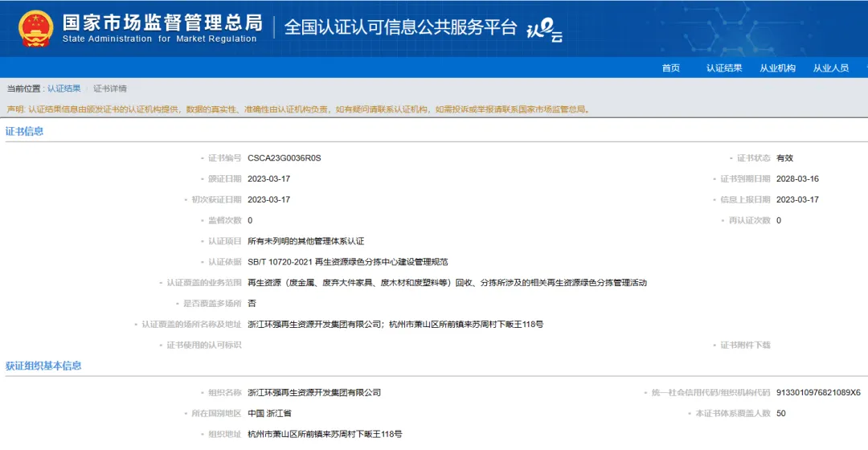Click the 证书详情 breadcrumb text
Screen dimensions: 868x450
(x=109, y=88)
